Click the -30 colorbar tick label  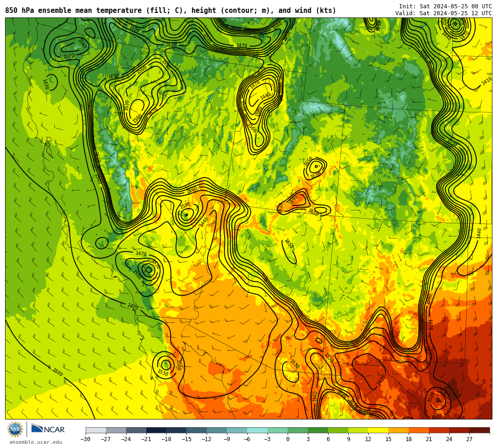pyautogui.click(x=86, y=439)
